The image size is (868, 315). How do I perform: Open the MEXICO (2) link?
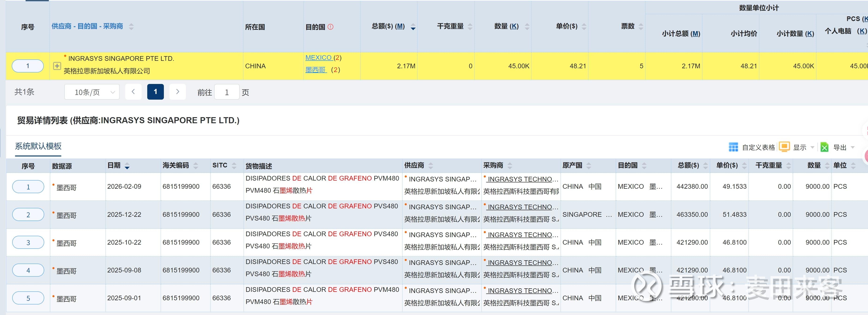click(318, 58)
